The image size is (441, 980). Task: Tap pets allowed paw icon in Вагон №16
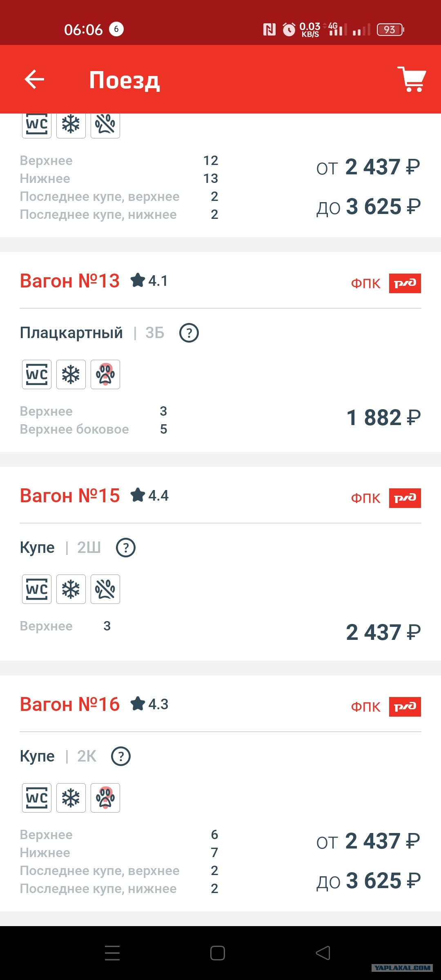(x=105, y=798)
